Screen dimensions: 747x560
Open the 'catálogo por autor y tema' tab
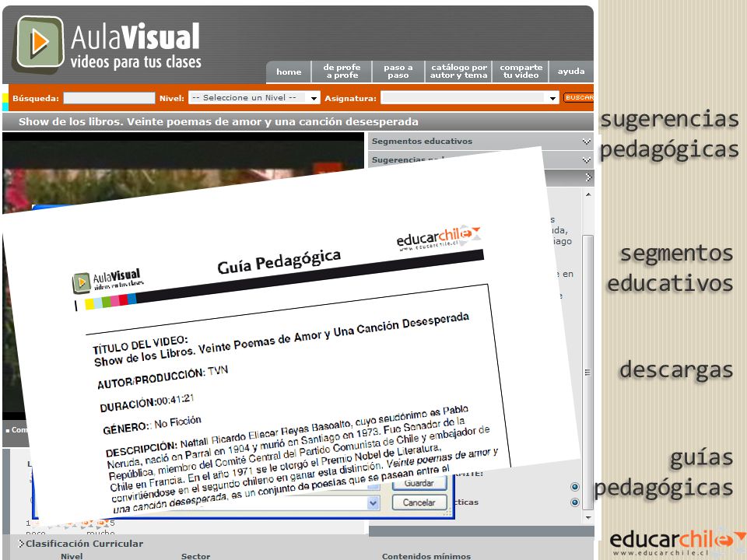point(458,72)
